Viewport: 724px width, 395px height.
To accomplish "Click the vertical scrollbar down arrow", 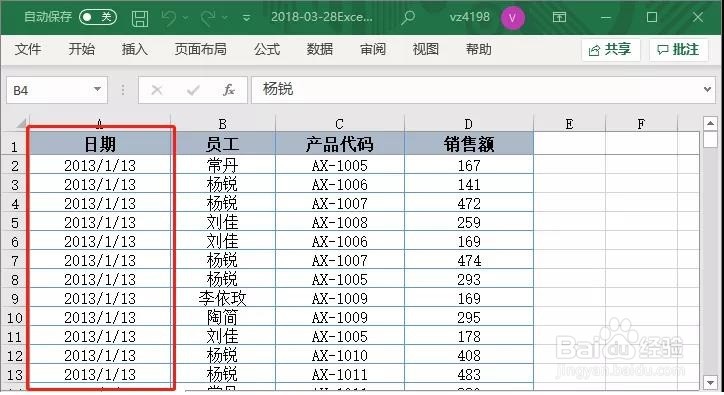I will (710, 383).
